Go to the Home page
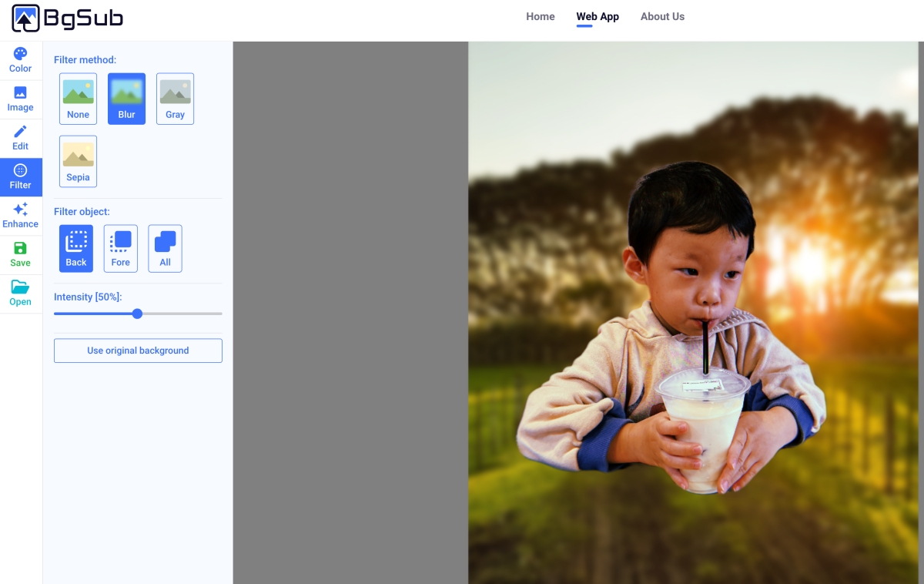 tap(541, 16)
